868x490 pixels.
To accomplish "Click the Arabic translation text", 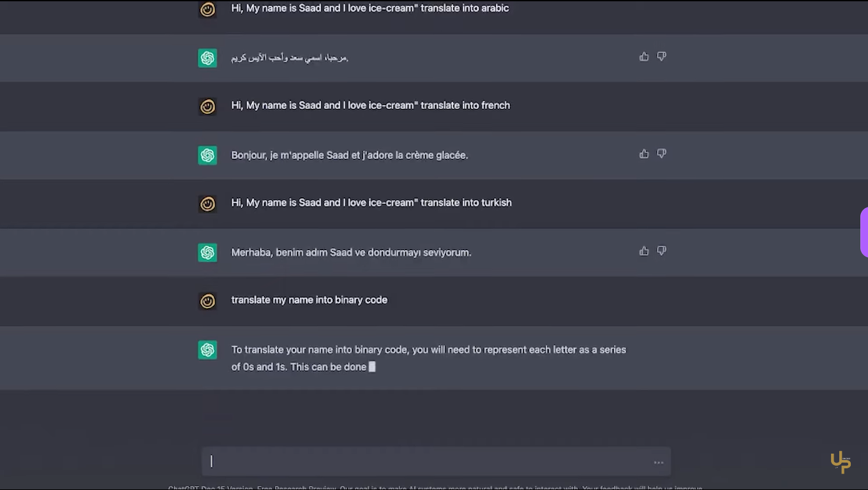I will (289, 58).
